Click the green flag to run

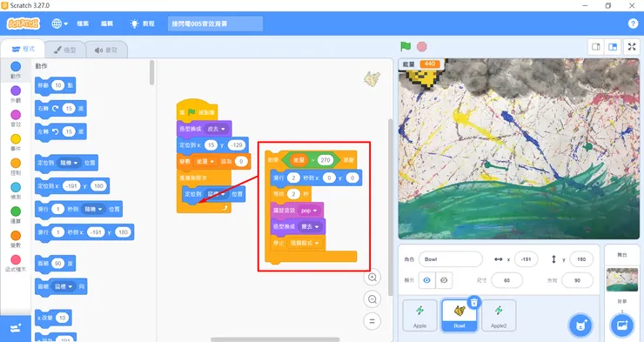tap(406, 46)
